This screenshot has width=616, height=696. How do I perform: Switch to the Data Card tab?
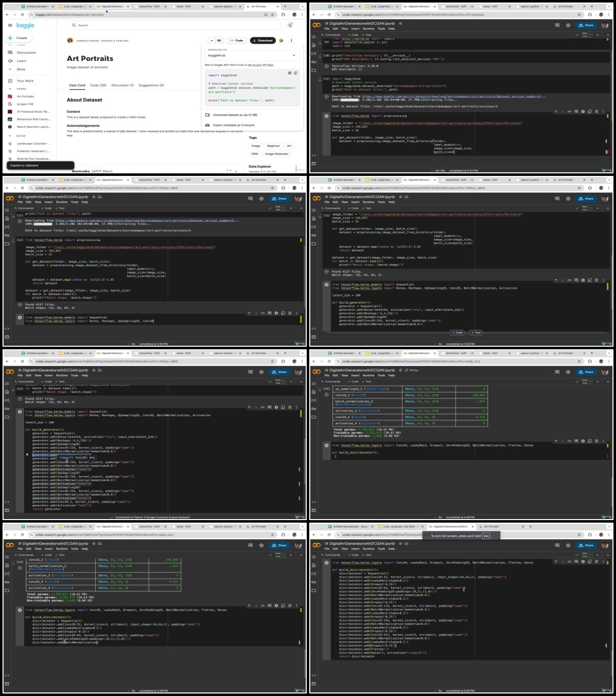point(77,85)
